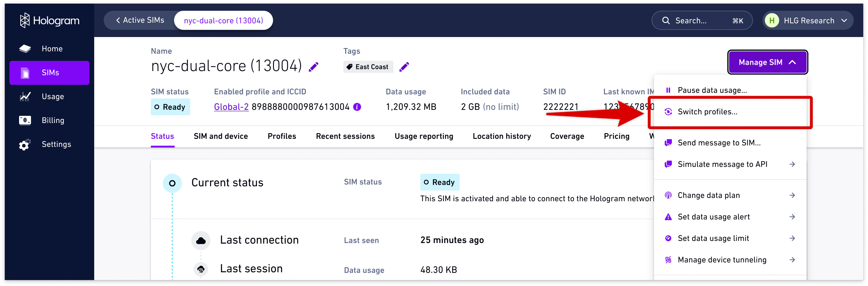The image size is (868, 286).
Task: Open the Global-2 profile link
Action: tap(231, 107)
